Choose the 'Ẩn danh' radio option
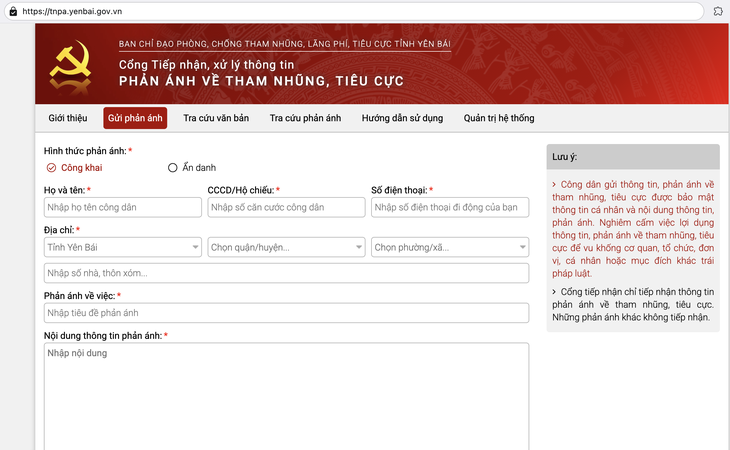The image size is (730, 450). [x=173, y=168]
